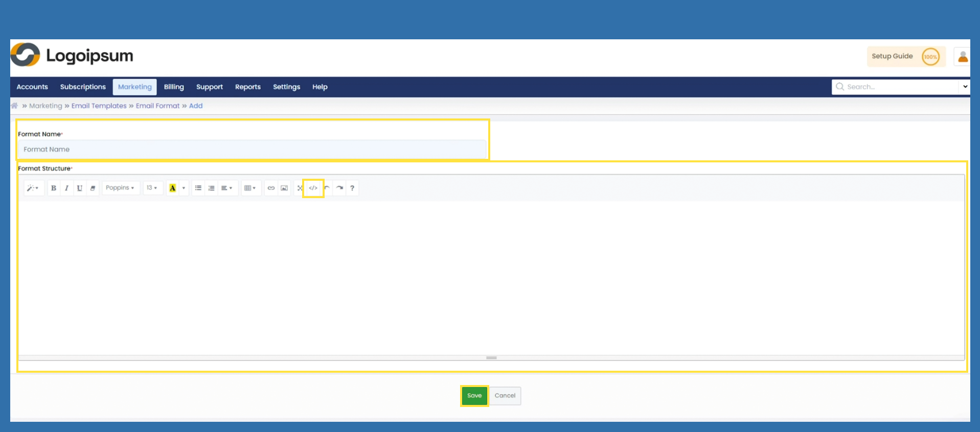This screenshot has width=980, height=432.
Task: Open the Reports menu
Action: [x=248, y=87]
